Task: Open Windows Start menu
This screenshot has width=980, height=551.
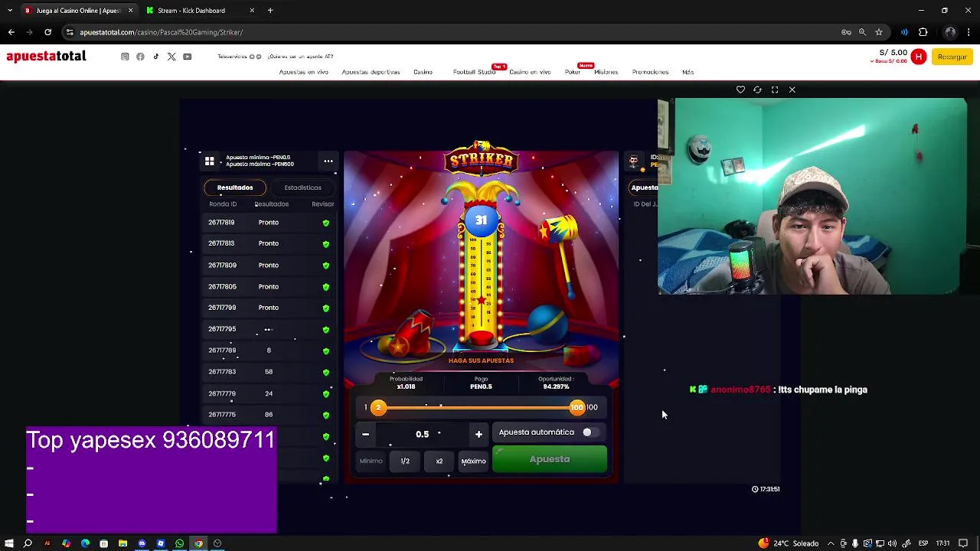Action: pyautogui.click(x=9, y=543)
